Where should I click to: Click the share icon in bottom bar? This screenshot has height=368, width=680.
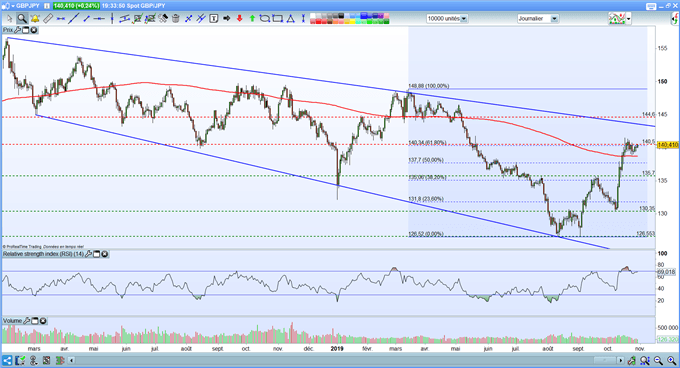coord(7,360)
